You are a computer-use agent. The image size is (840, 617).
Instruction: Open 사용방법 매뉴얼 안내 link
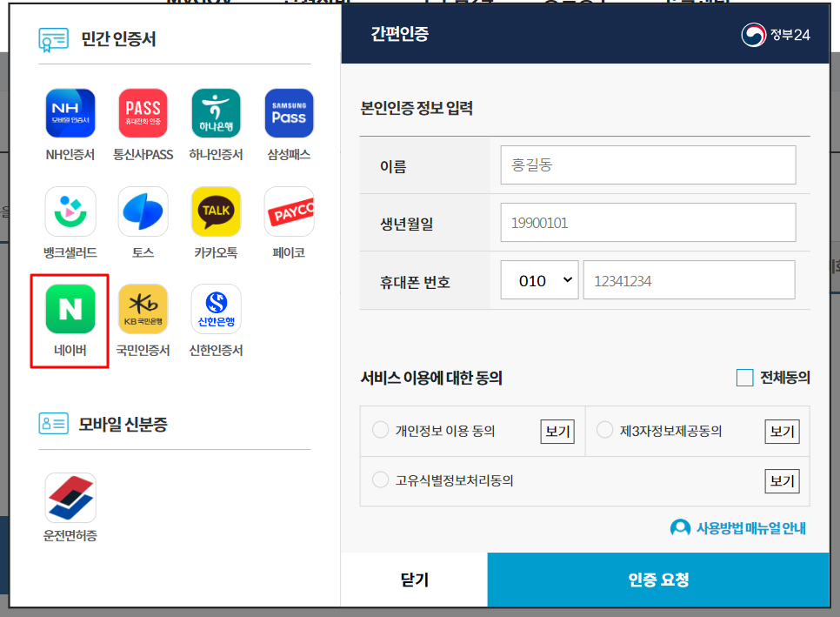[750, 528]
